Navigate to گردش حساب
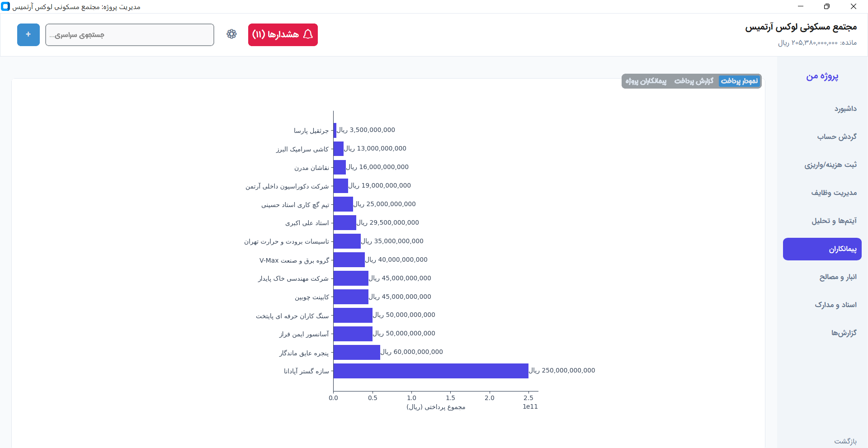The image size is (868, 448). point(839,136)
